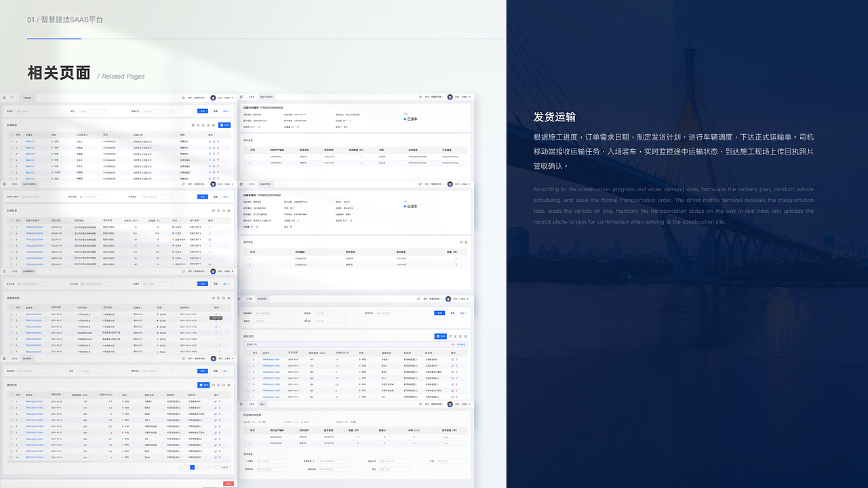Select the table refresh icon on 路线信息 toolbar

point(213,386)
